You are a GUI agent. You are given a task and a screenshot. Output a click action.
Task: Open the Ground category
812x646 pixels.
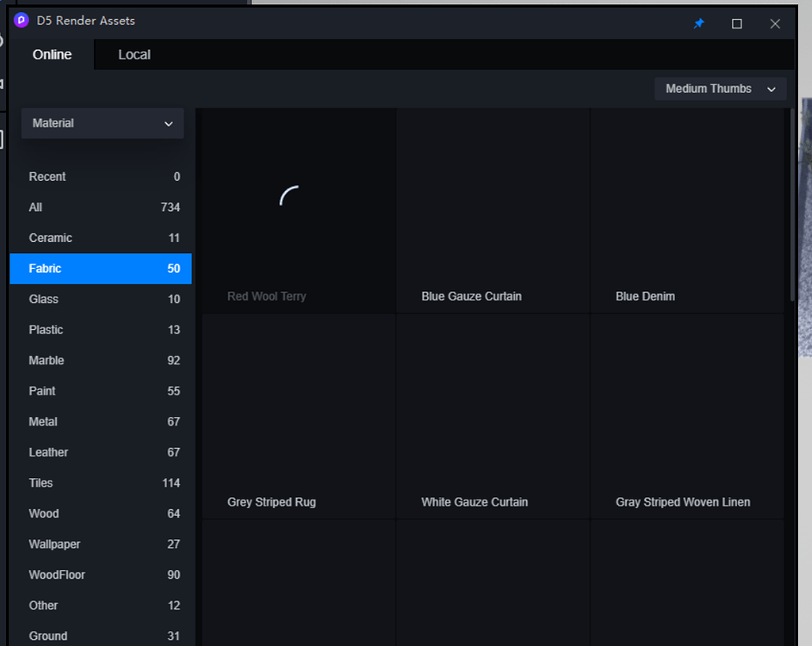[x=101, y=636]
